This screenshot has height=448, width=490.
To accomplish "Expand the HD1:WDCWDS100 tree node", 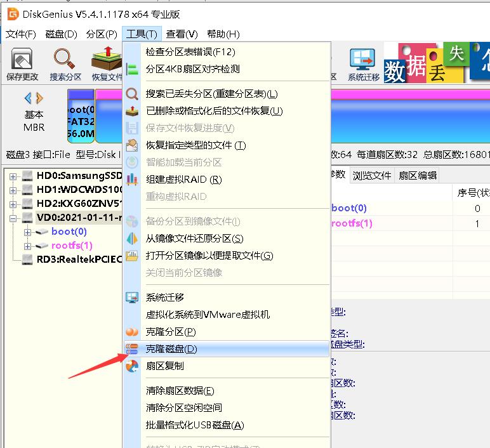I will coord(13,190).
